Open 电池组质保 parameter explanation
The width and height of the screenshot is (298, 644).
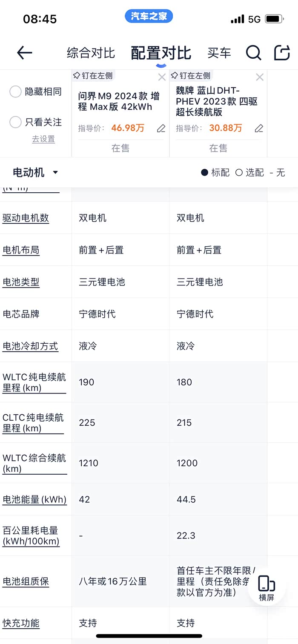pyautogui.click(x=26, y=581)
